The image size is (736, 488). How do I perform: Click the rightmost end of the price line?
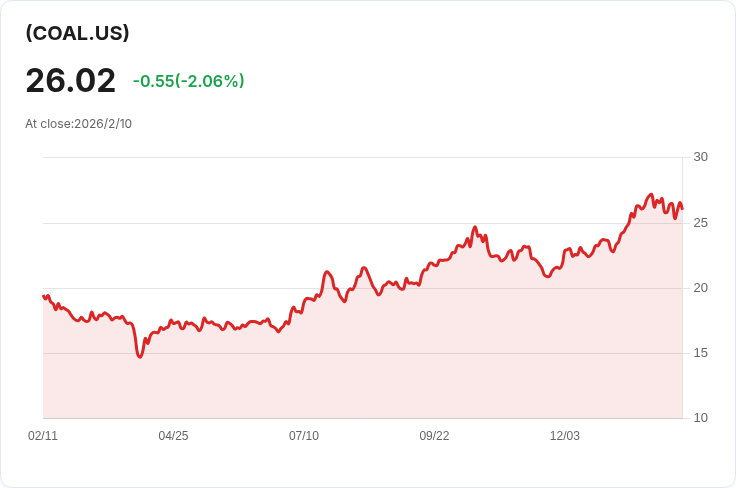(682, 208)
